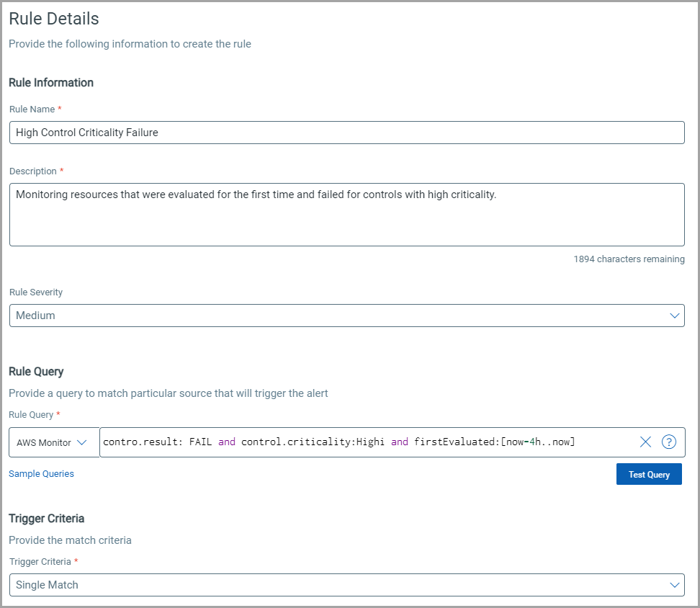Focus the Rule Name input field
This screenshot has width=700, height=608.
pos(347,133)
